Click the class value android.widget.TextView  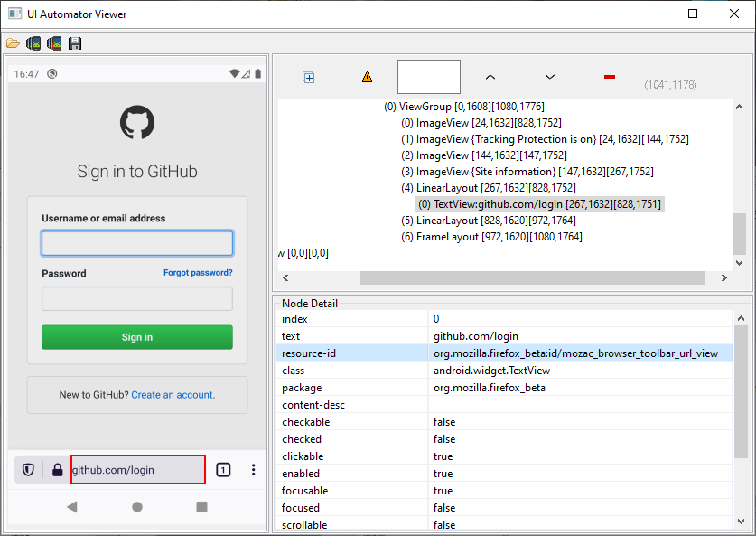491,371
